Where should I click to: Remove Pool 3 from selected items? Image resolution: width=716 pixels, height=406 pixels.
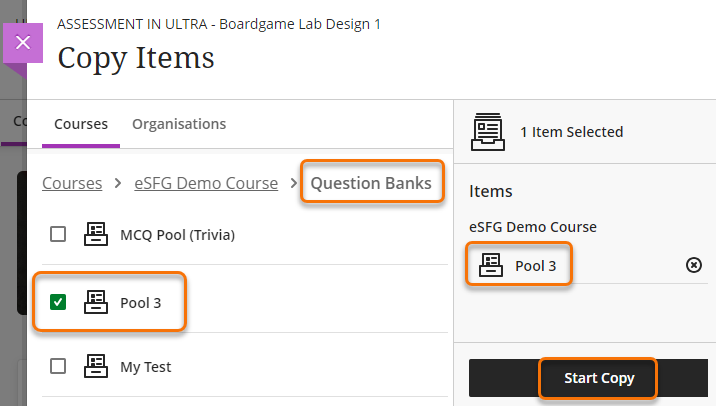coord(694,265)
